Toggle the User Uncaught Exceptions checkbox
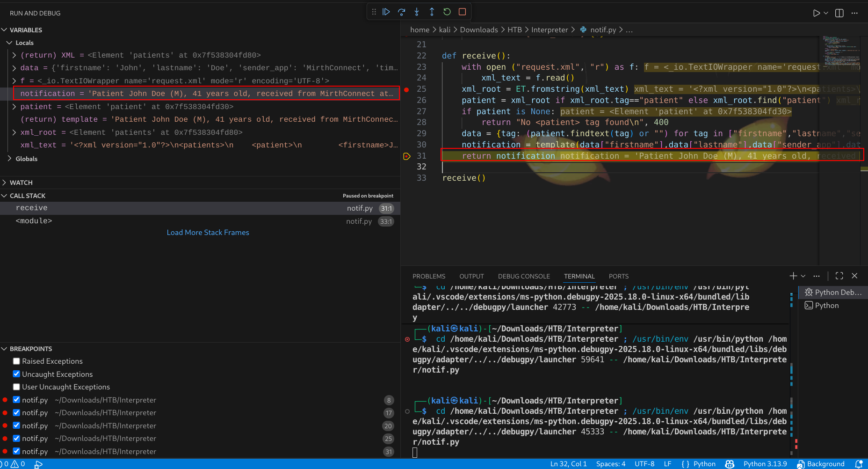The image size is (868, 469). point(17,387)
